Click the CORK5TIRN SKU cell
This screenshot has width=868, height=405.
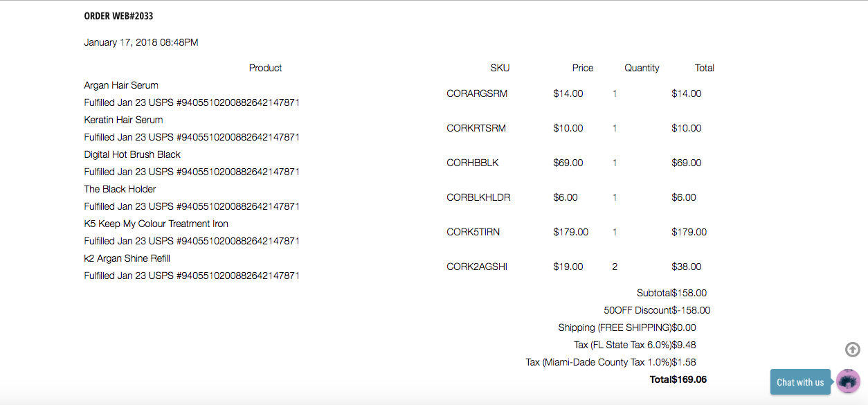473,232
